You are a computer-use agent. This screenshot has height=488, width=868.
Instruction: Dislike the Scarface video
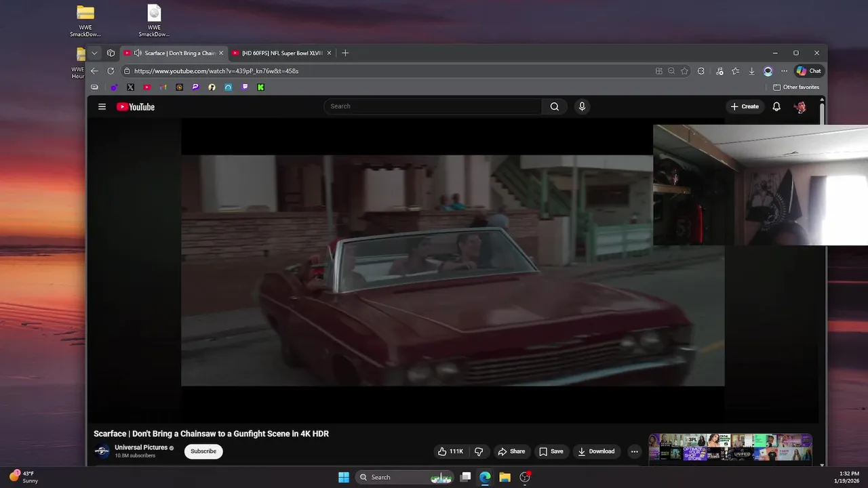coord(479,451)
